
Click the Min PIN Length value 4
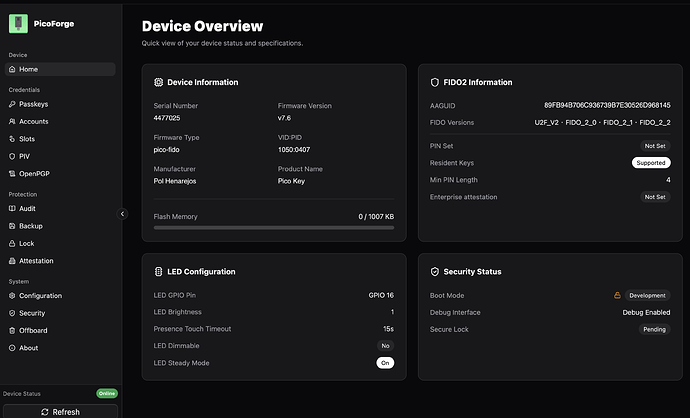(x=668, y=180)
